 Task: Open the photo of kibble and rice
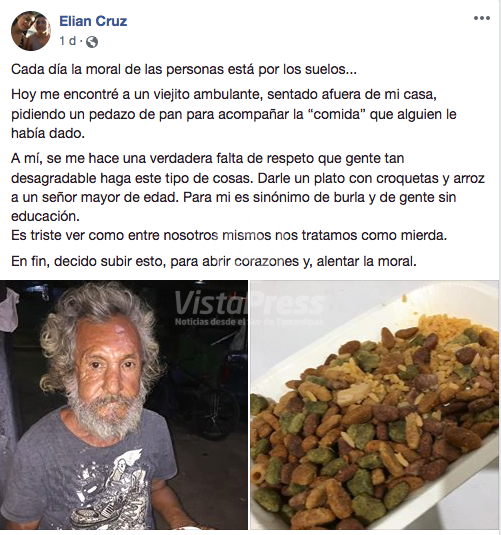[374, 404]
